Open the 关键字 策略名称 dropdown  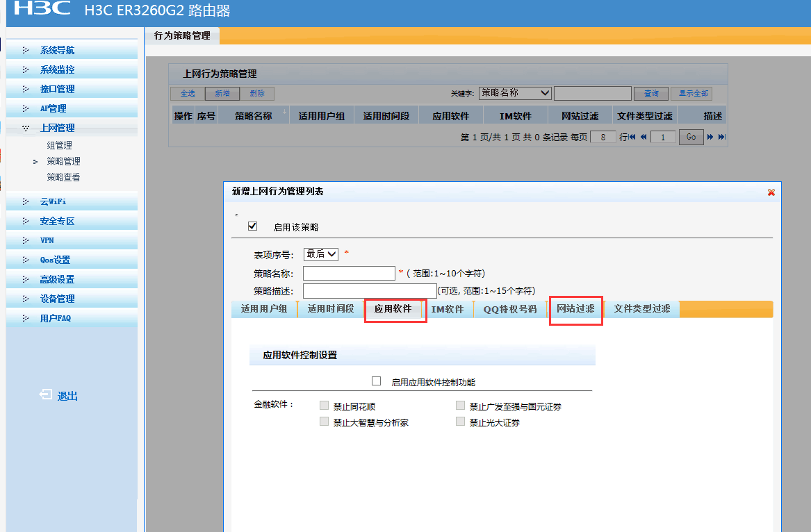(x=515, y=93)
